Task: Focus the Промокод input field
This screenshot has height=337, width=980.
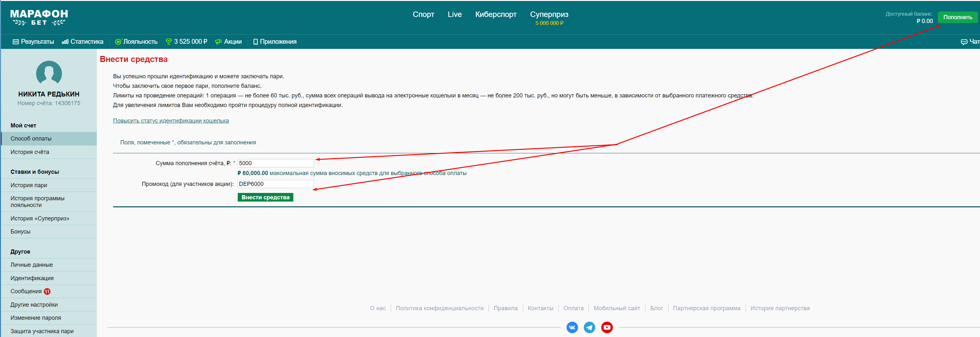Action: click(275, 184)
